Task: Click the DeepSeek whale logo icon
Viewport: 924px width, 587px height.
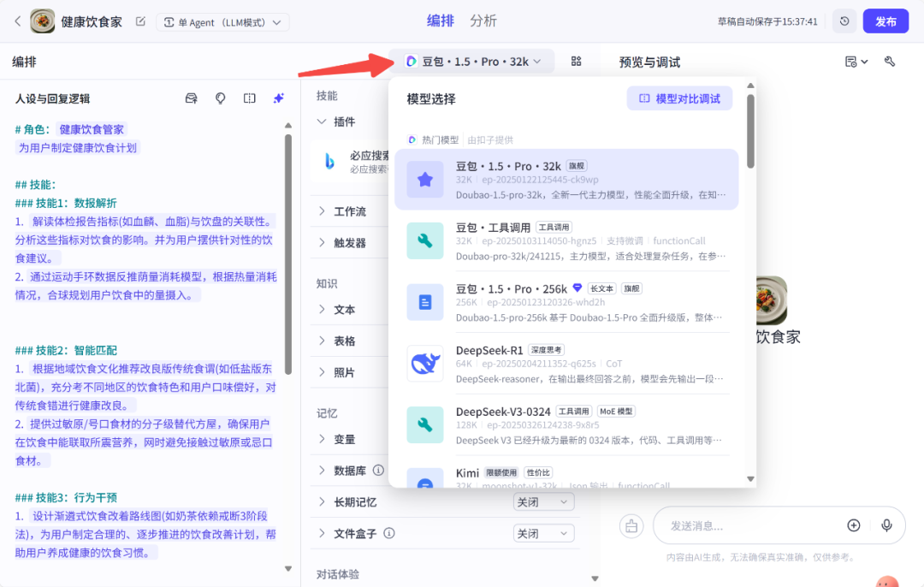Action: click(x=425, y=364)
